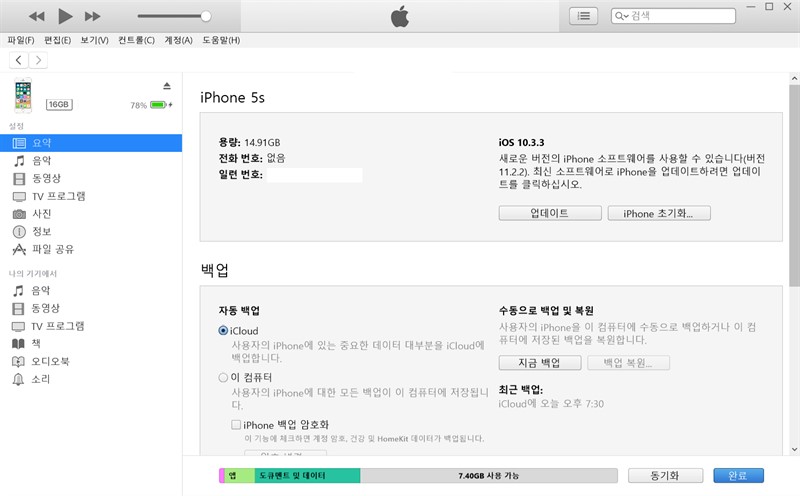The width and height of the screenshot is (800, 496).
Task: Open the 컨트롤(C) menu
Action: click(136, 40)
